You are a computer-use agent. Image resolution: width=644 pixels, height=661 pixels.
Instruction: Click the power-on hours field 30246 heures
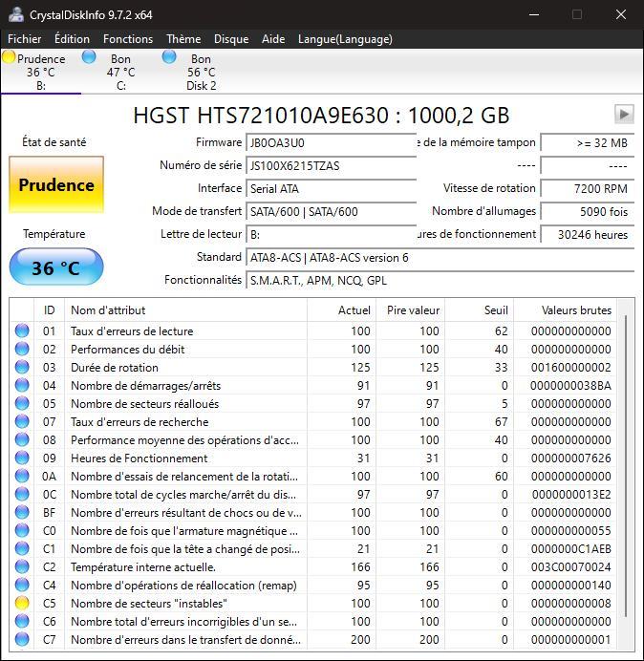(587, 234)
